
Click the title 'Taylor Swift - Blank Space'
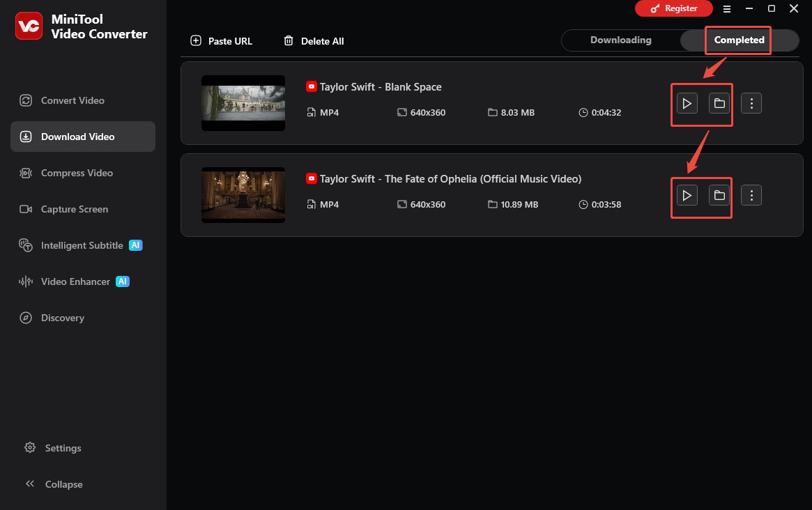click(x=381, y=87)
